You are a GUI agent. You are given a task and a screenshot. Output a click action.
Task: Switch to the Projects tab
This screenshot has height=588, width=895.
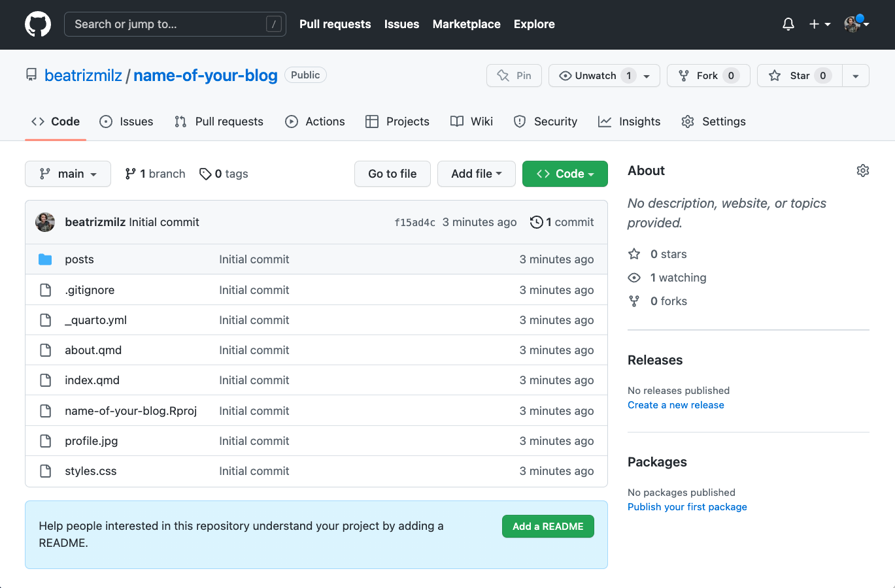397,122
